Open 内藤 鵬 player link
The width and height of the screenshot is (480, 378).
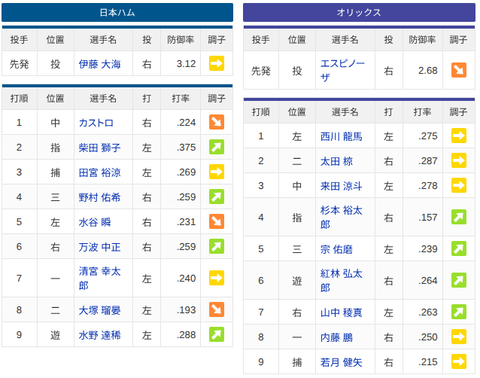336,337
